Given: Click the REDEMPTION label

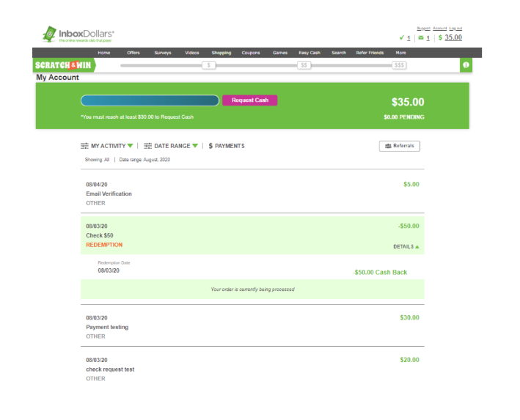Looking at the screenshot, I should (104, 245).
